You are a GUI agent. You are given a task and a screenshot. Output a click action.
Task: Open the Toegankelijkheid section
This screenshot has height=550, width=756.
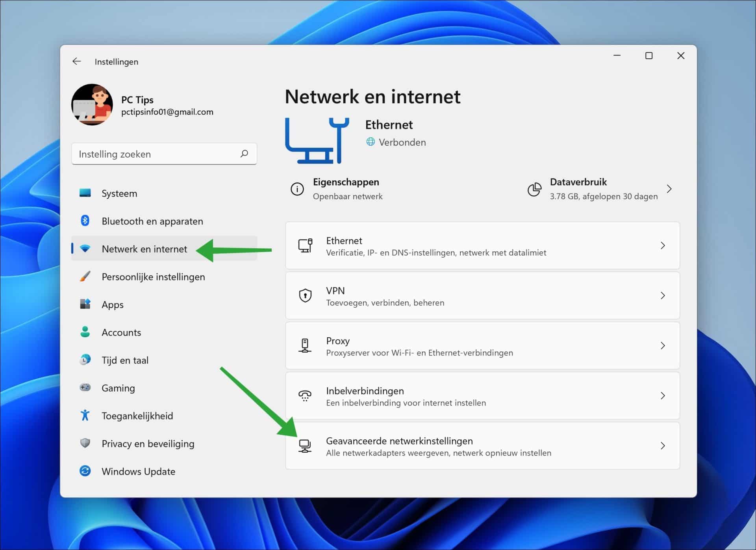137,415
